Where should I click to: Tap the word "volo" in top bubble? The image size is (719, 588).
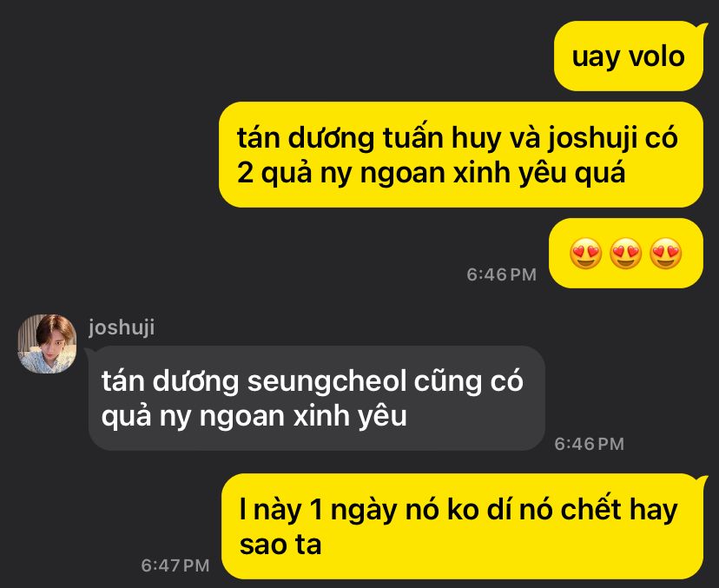coord(656,56)
